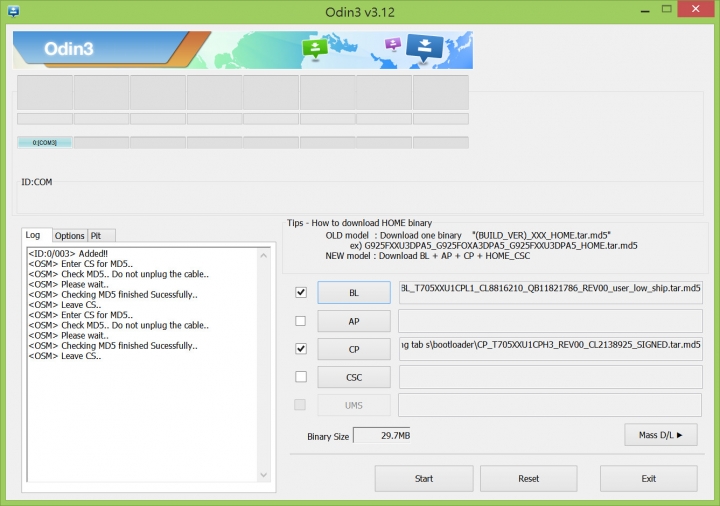Check the AP checkbox
720x506 pixels.
pos(301,320)
